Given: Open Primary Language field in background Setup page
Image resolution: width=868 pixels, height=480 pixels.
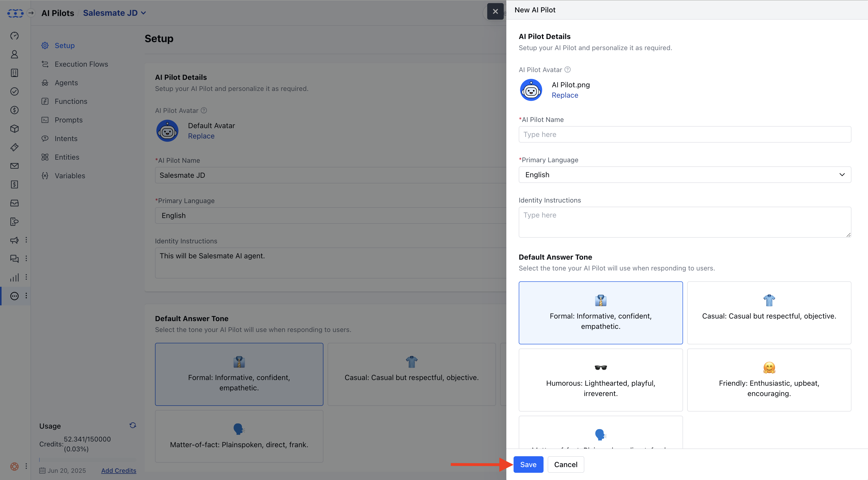Looking at the screenshot, I should coord(330,215).
